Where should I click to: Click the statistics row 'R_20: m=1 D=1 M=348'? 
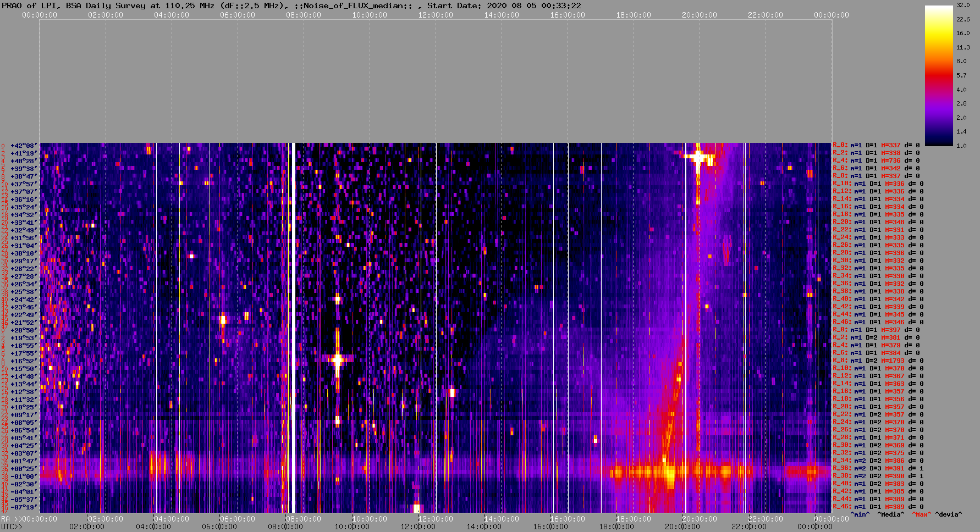click(878, 223)
